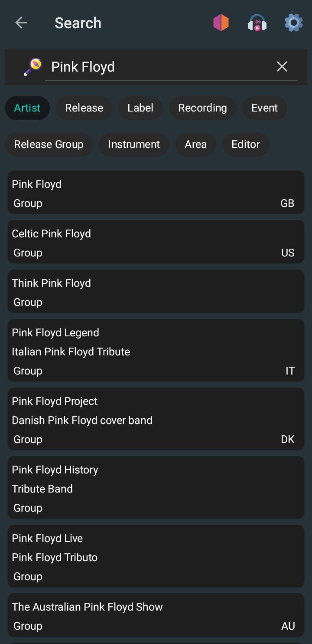This screenshot has width=312, height=644.
Task: Clear the Pink Floyd search text
Action: (x=282, y=66)
